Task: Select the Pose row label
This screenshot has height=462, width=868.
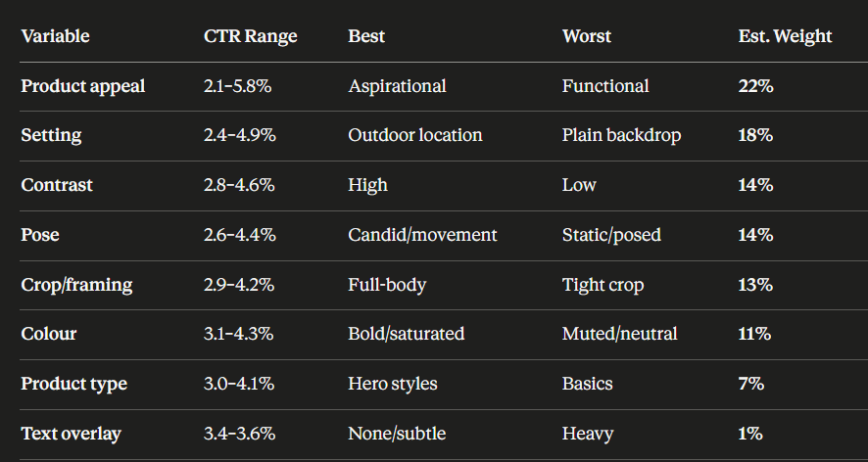Action: (40, 235)
